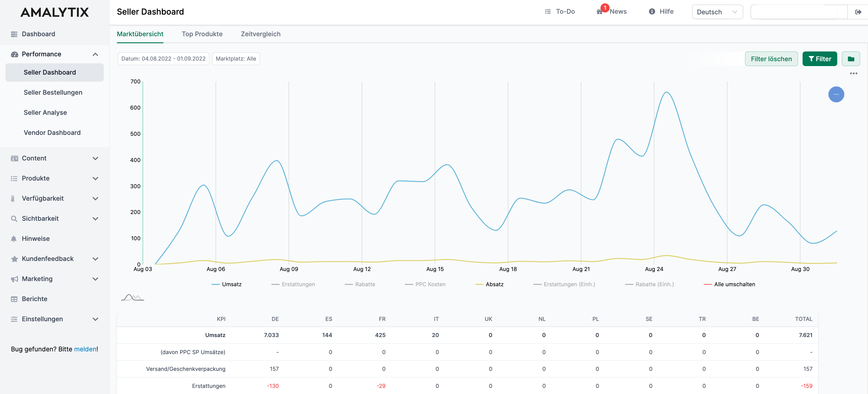This screenshot has height=394, width=868.
Task: Switch to the Marktübersicht tab
Action: [140, 34]
